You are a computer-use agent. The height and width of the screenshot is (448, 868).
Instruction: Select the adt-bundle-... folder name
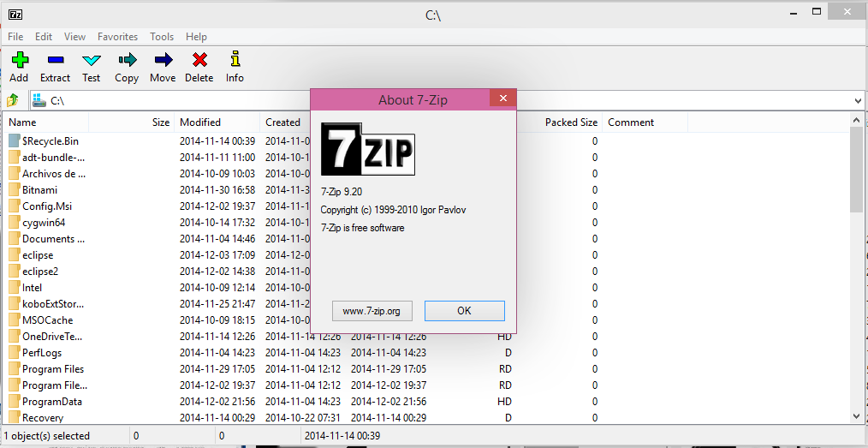pyautogui.click(x=53, y=158)
